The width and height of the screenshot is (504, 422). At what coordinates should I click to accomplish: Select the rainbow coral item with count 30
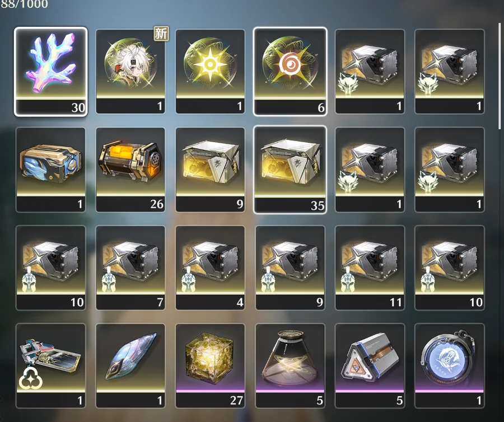pos(50,71)
